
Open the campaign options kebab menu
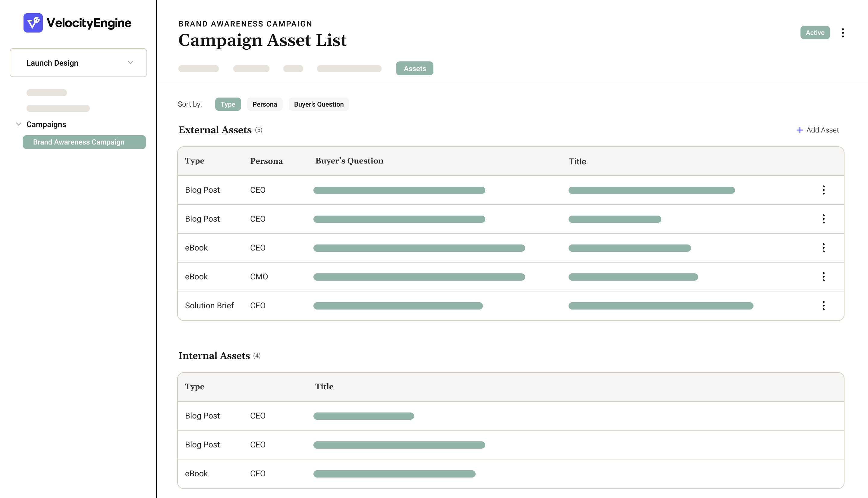coord(843,33)
